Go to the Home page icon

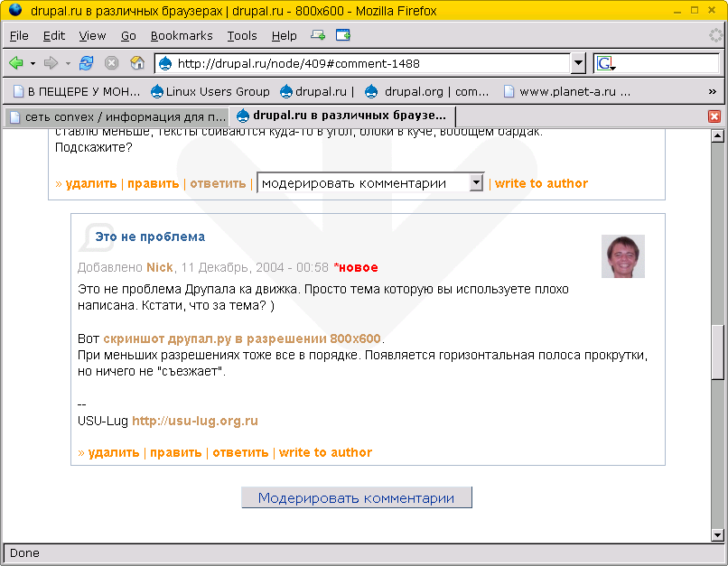coord(137,62)
